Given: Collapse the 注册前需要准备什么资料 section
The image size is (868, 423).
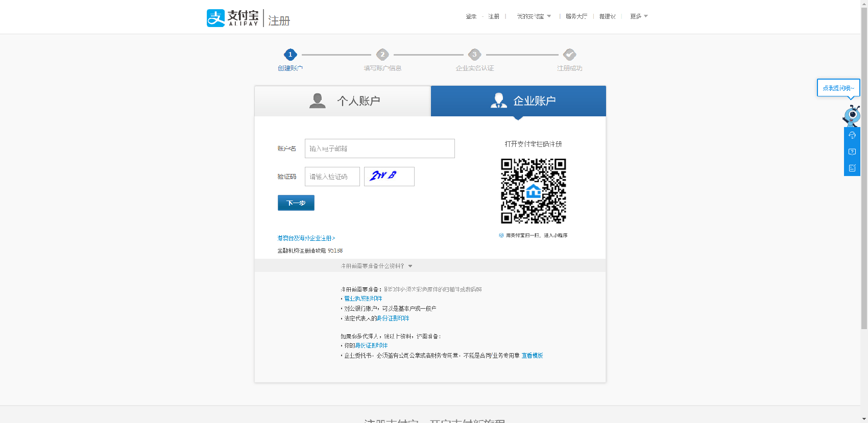Looking at the screenshot, I should coord(376,266).
